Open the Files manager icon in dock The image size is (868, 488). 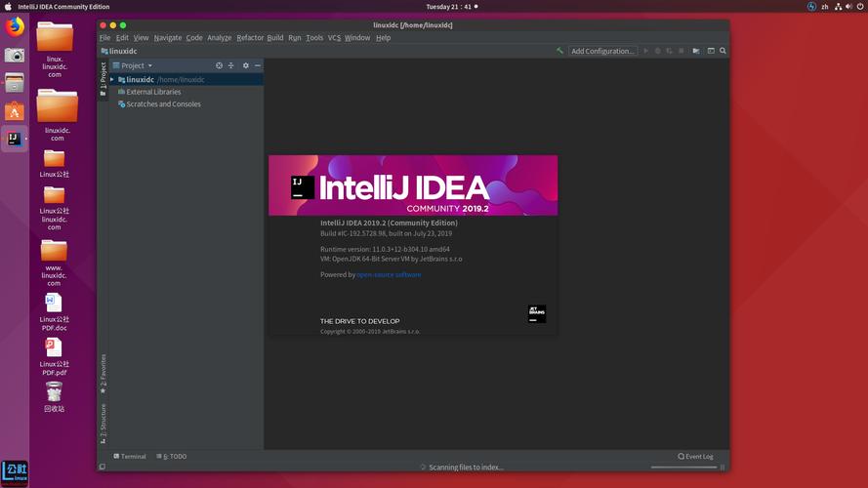15,83
